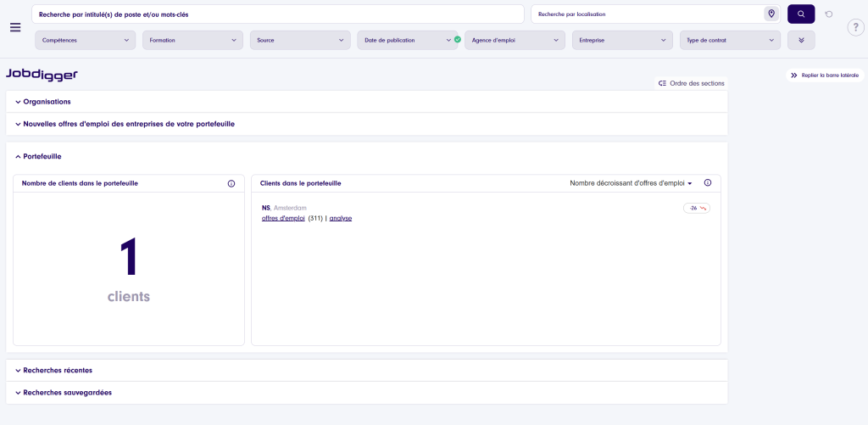Screen dimensions: 868x425
Task: Open the analyse link for NS
Action: point(340,219)
